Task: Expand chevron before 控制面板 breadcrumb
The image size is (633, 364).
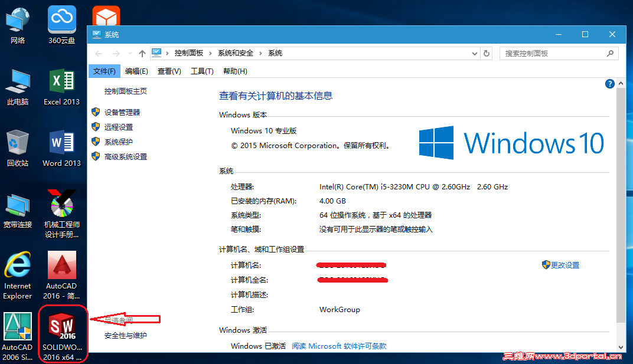Action: (167, 53)
